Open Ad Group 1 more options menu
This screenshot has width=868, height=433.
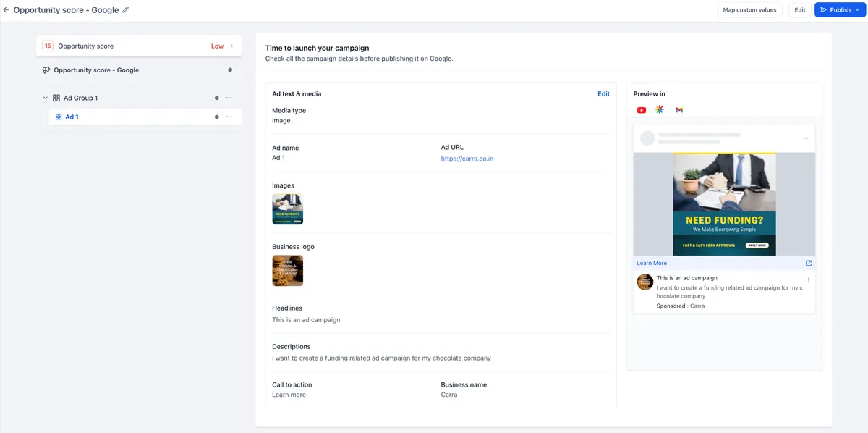[229, 98]
